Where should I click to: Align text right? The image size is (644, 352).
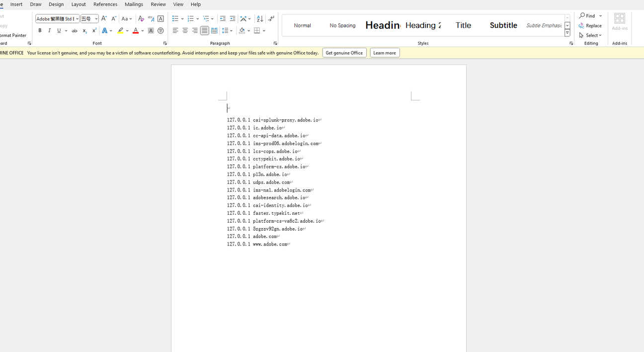click(x=195, y=31)
